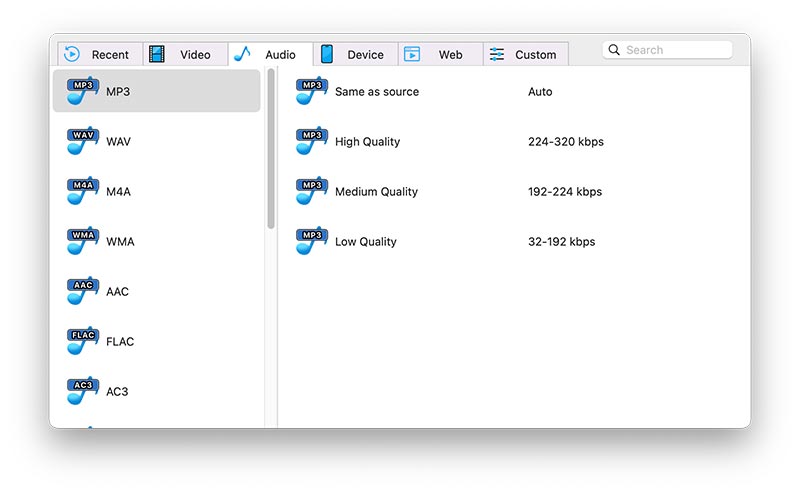Click the 32-192 kbps value
800x493 pixels.
click(562, 242)
